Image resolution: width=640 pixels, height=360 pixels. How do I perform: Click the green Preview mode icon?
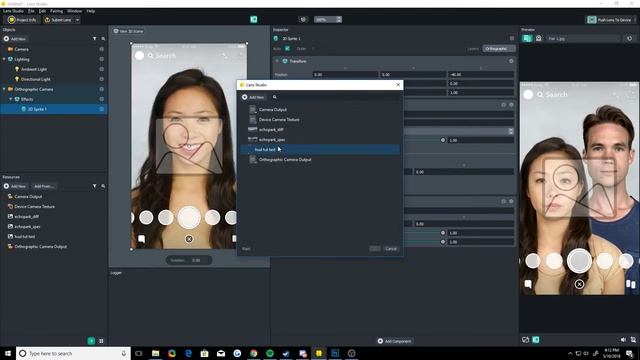coord(527,38)
